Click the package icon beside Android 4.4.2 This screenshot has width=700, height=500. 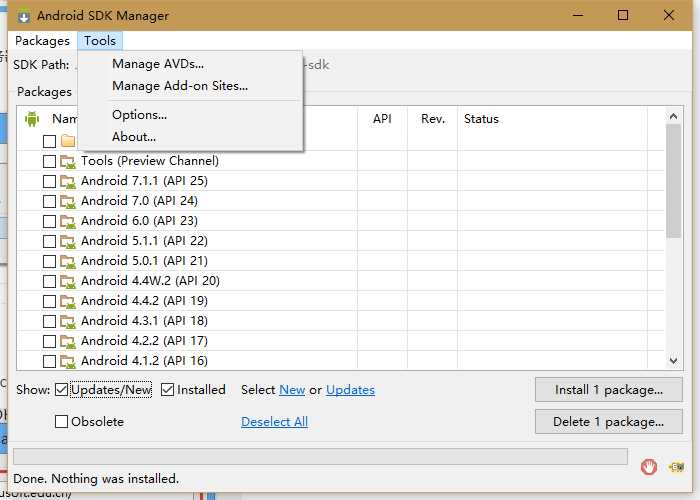pyautogui.click(x=68, y=302)
